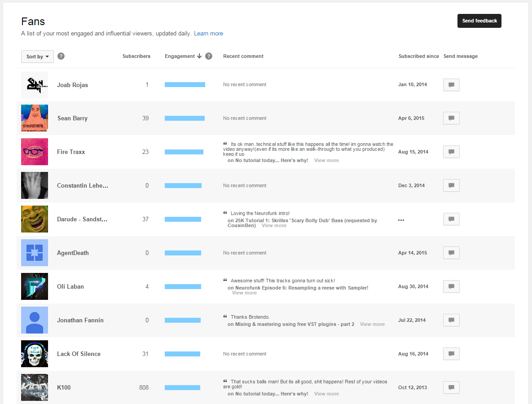Send message to Oli Laban
This screenshot has height=404, width=532.
pyautogui.click(x=451, y=286)
